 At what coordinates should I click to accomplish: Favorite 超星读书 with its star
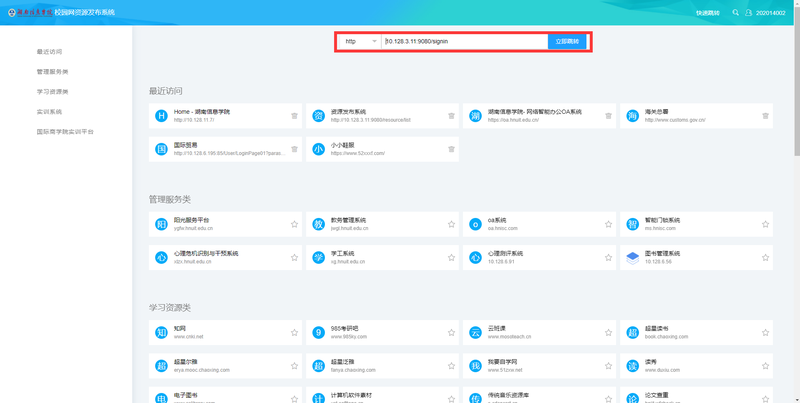(x=765, y=333)
